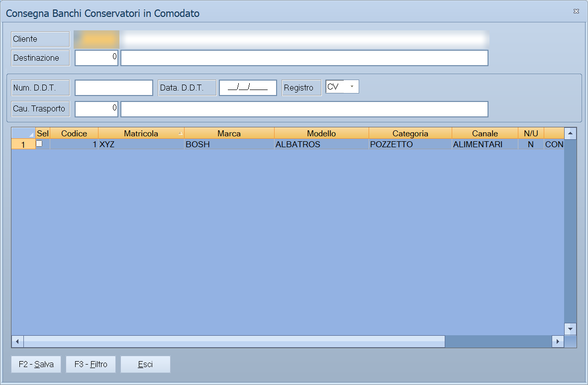Screen dimensions: 588x385
Task: Click the N value in N/U column
Action: click(531, 144)
